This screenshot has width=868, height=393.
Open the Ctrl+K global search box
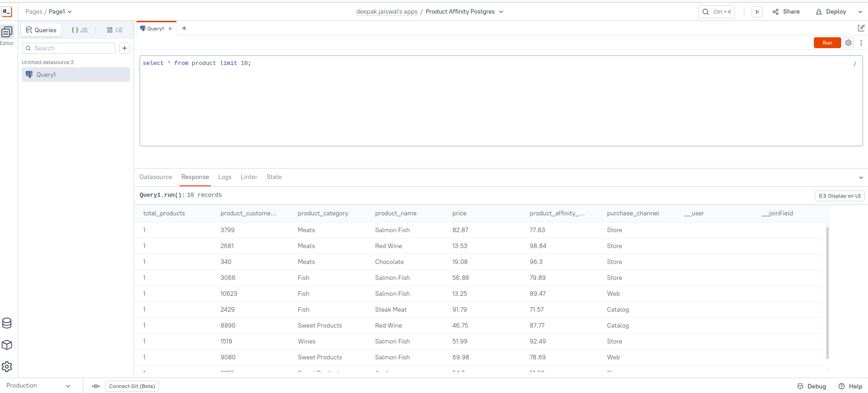716,12
